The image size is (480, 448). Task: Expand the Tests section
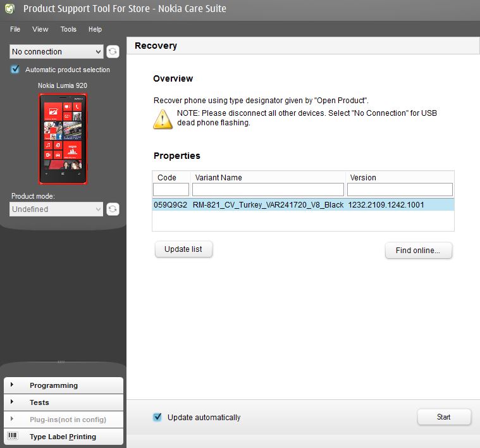(63, 402)
